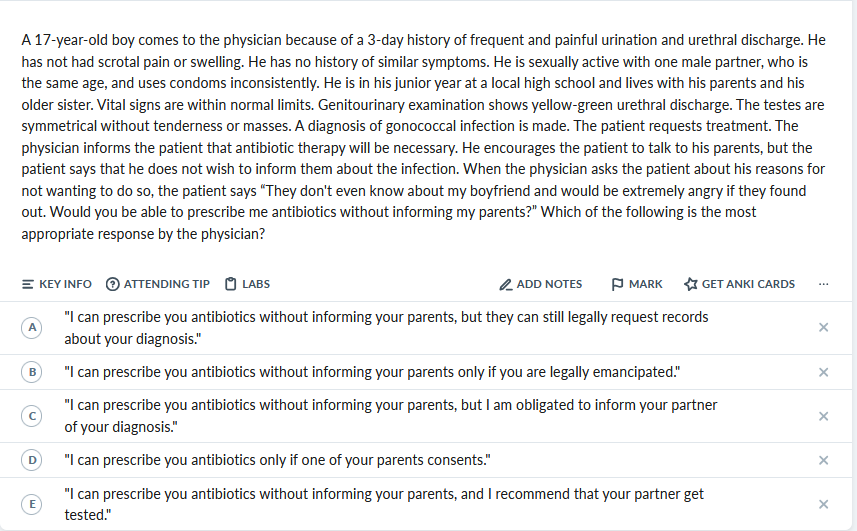The height and width of the screenshot is (531, 857).
Task: Click answer text requiring parent consent
Action: 278,460
